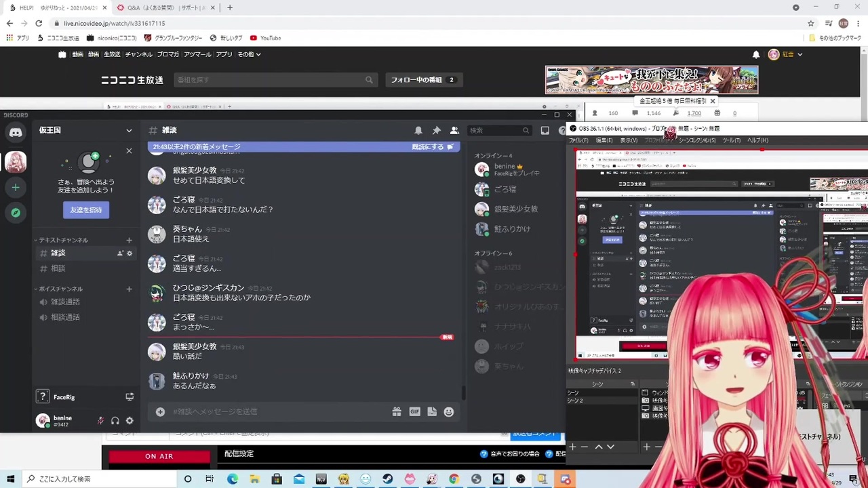Switch to the Q&A browser tab
Image resolution: width=868 pixels, height=488 pixels.
point(165,7)
